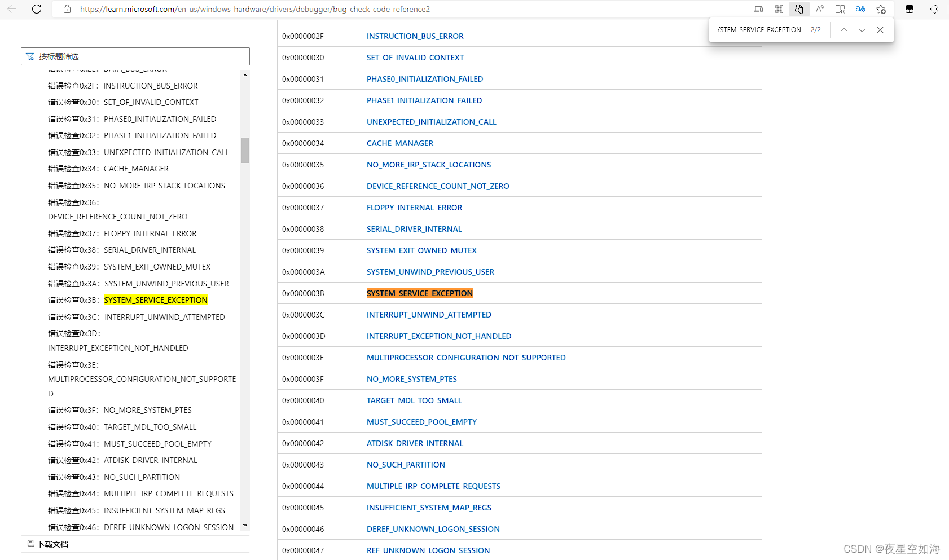Image resolution: width=949 pixels, height=560 pixels.
Task: Go to next find result
Action: (x=862, y=30)
